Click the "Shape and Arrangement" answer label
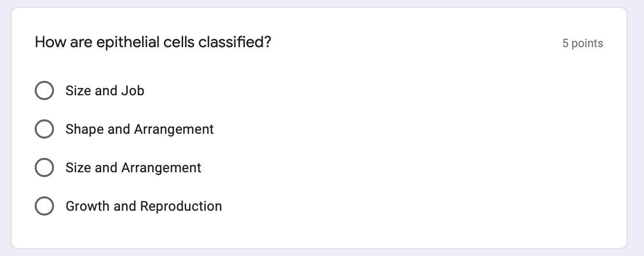This screenshot has width=644, height=256. coord(139,129)
